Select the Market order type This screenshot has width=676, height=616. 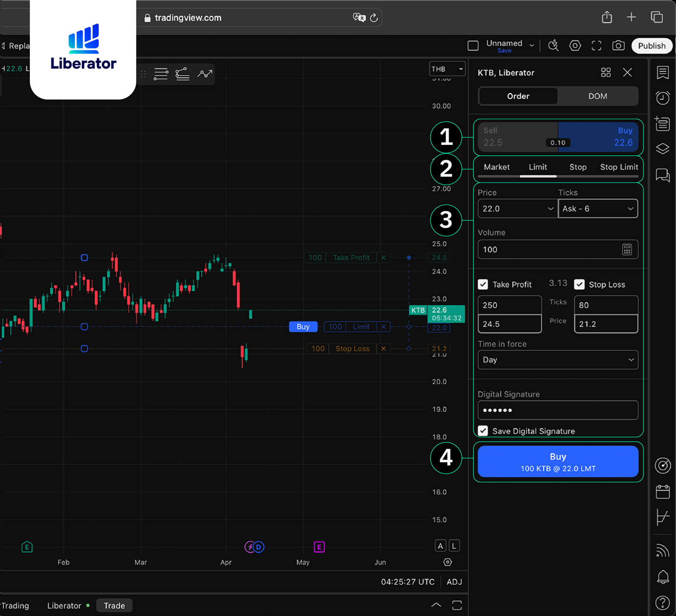click(496, 167)
